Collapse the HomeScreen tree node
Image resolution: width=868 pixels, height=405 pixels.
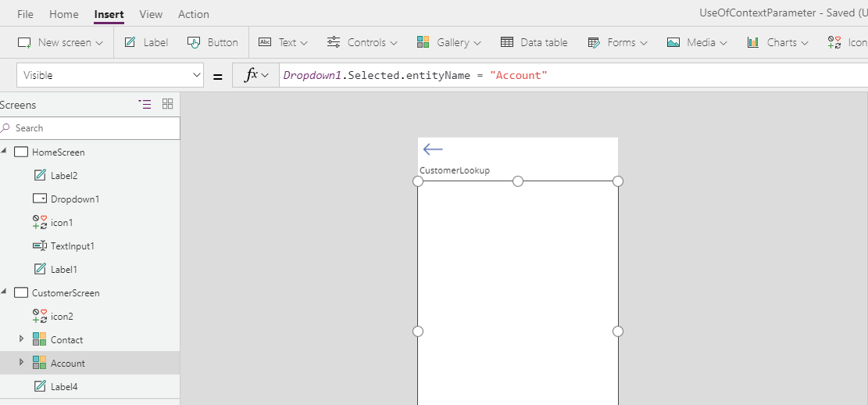[5, 152]
